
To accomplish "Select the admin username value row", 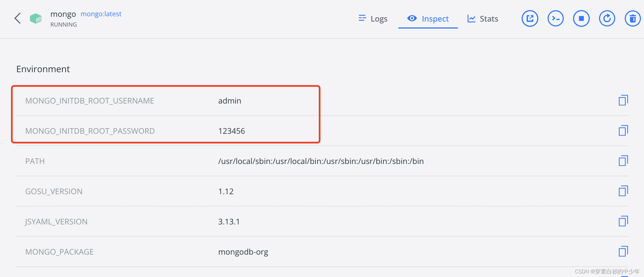I will pyautogui.click(x=229, y=100).
